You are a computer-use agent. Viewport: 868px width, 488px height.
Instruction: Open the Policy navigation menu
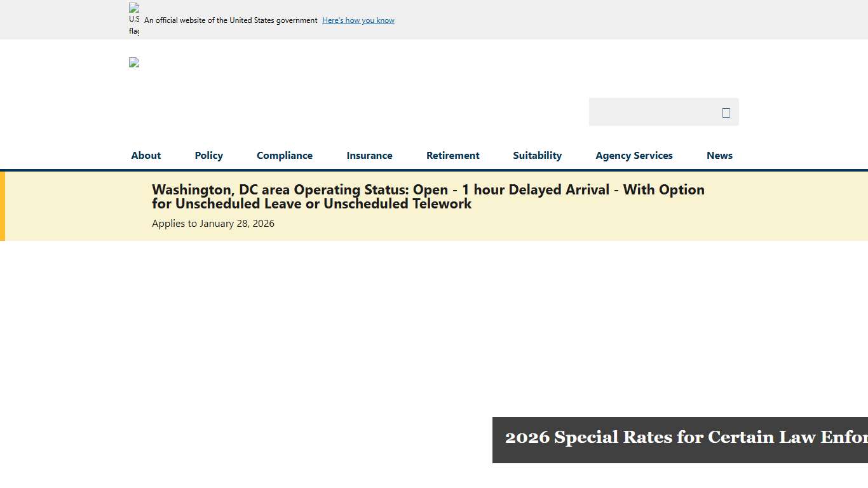208,155
